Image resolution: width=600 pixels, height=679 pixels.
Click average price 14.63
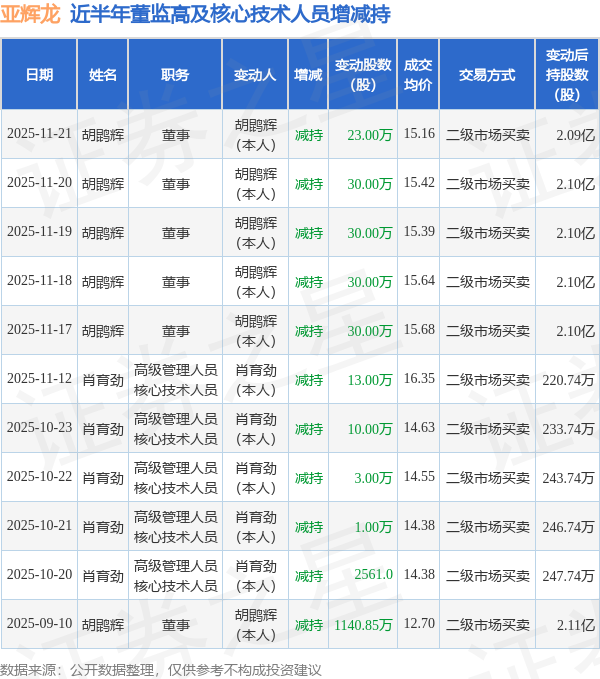(x=419, y=427)
